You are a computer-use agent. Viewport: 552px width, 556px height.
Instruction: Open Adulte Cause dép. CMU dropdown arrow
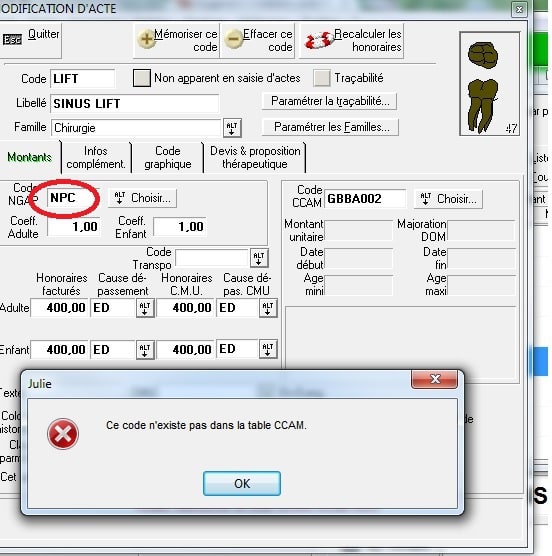(268, 308)
